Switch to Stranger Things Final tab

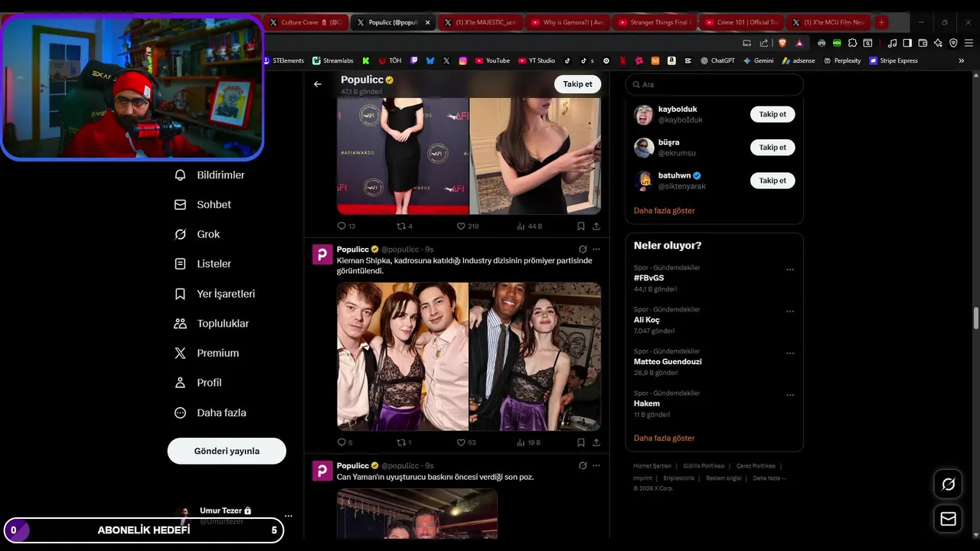(x=655, y=22)
